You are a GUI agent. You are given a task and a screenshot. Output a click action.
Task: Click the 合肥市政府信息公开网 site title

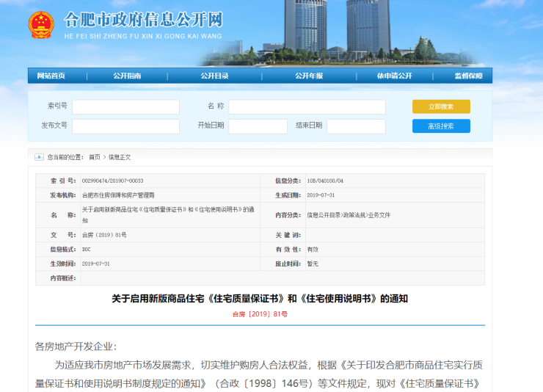coord(143,20)
